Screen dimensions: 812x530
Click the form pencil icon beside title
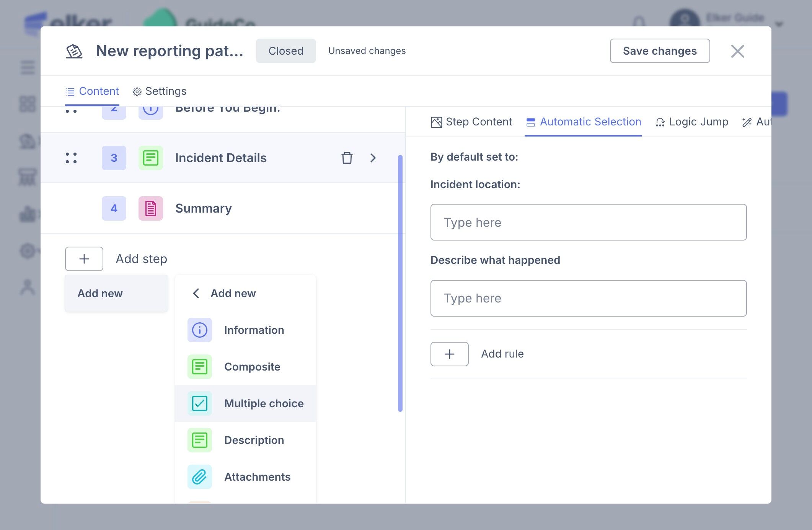[x=74, y=51]
